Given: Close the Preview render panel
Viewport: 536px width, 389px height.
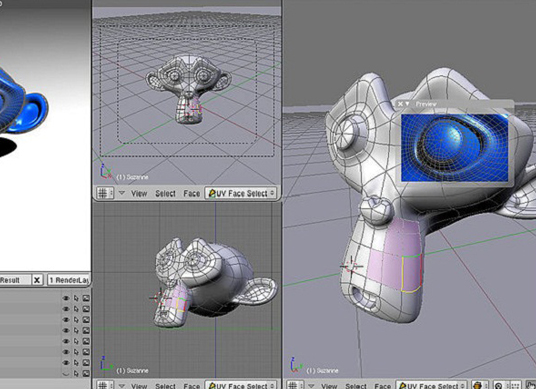Looking at the screenshot, I should tap(400, 104).
